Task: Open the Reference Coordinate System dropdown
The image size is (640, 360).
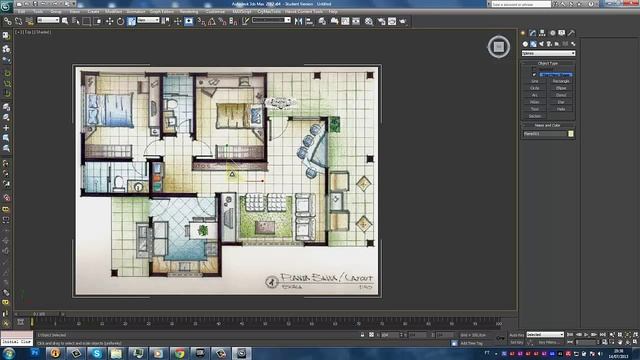Action: pos(148,20)
